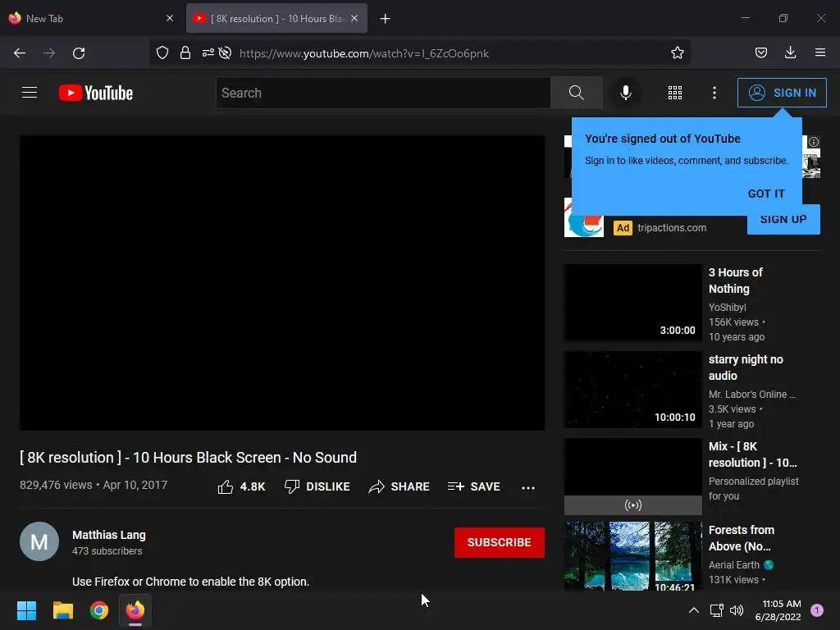Screen dimensions: 840x630
Task: Go to YouTube home via logo
Action: pos(96,93)
